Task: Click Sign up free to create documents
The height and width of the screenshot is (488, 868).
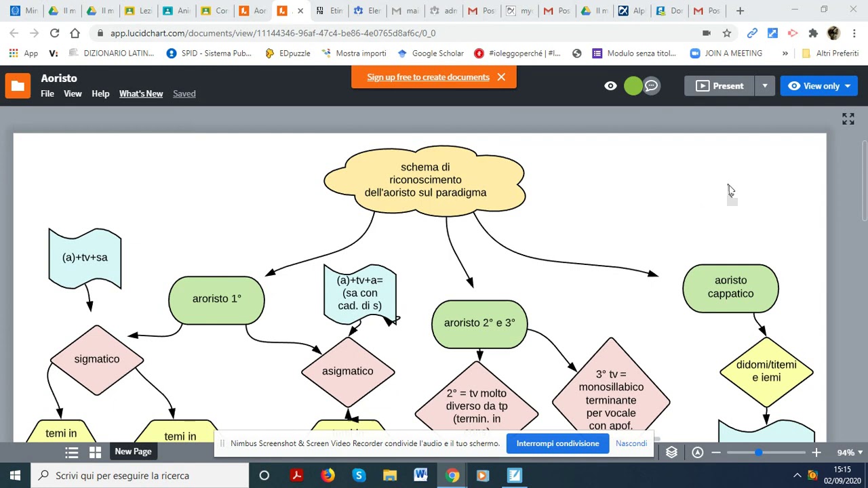Action: 428,77
